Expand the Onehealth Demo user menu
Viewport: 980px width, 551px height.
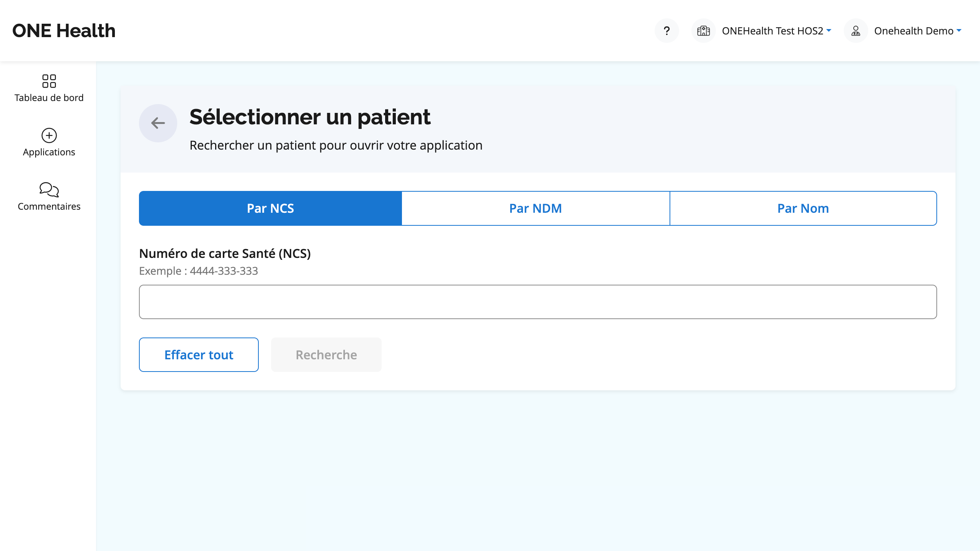click(918, 31)
